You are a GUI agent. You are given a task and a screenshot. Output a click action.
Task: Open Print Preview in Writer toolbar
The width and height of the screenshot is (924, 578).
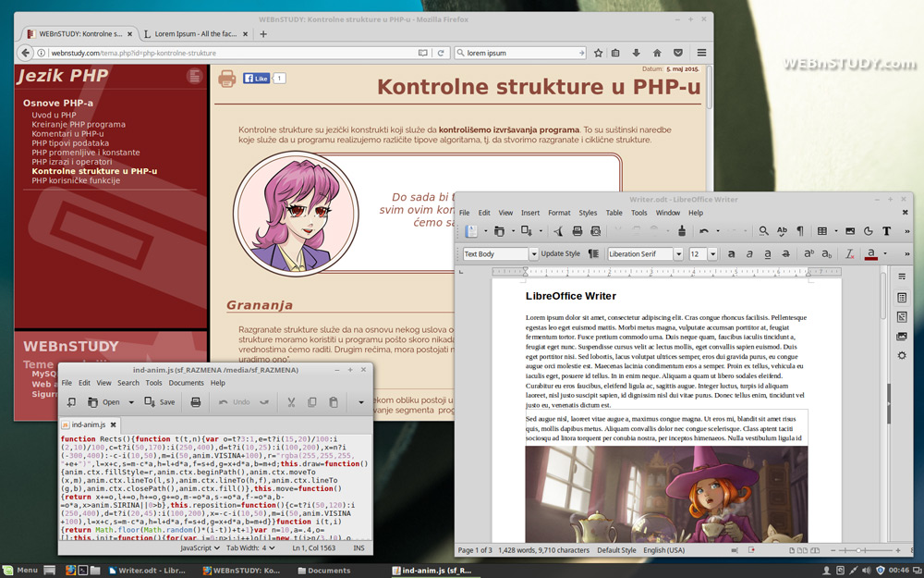click(596, 231)
